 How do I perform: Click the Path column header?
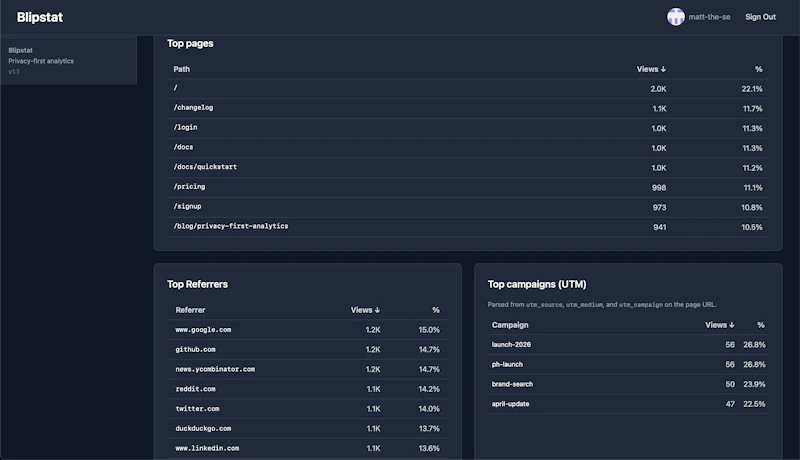pos(182,69)
